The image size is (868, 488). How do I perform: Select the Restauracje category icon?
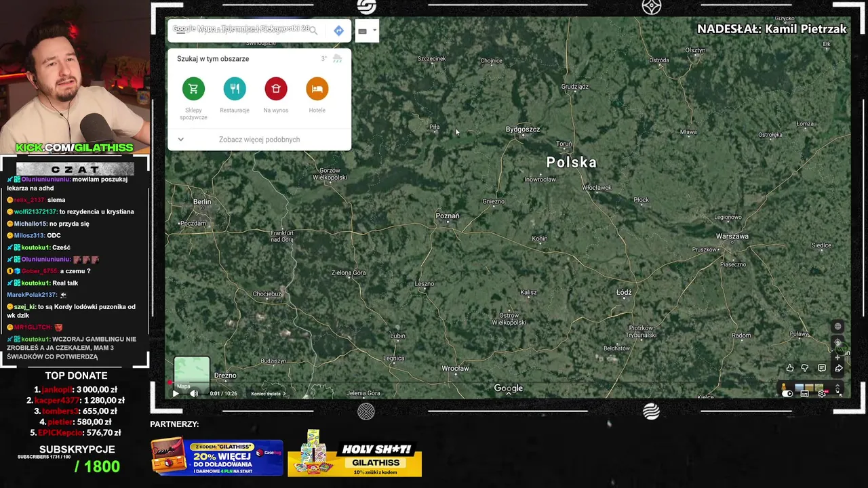tap(235, 89)
